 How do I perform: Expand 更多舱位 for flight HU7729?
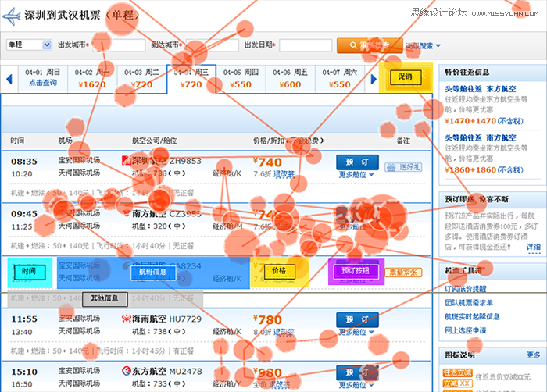click(356, 332)
